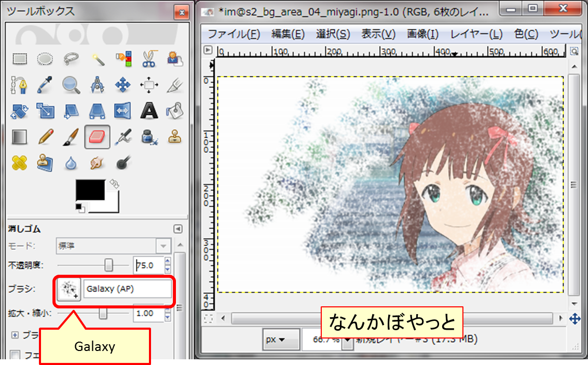The width and height of the screenshot is (588, 365).
Task: Open the レイヤー(L) menu
Action: pos(476,34)
